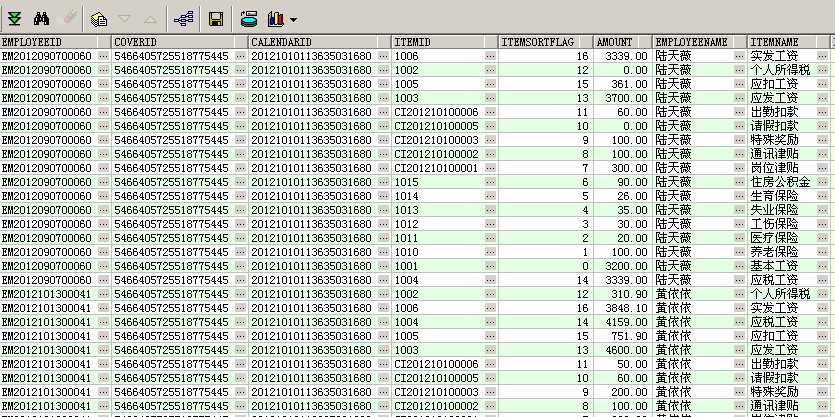Open ellipsis editor beside ITEMNAME 医疗保险
Screen dimensions: 835x417
click(x=822, y=238)
